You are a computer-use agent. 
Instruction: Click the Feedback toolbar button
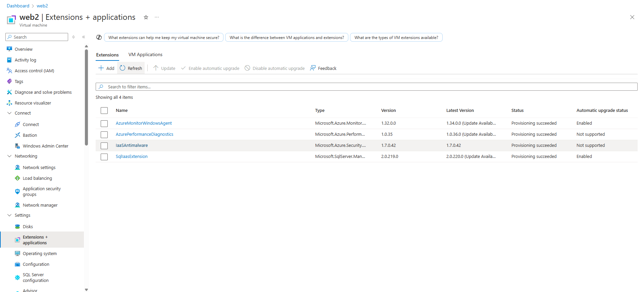click(x=323, y=68)
